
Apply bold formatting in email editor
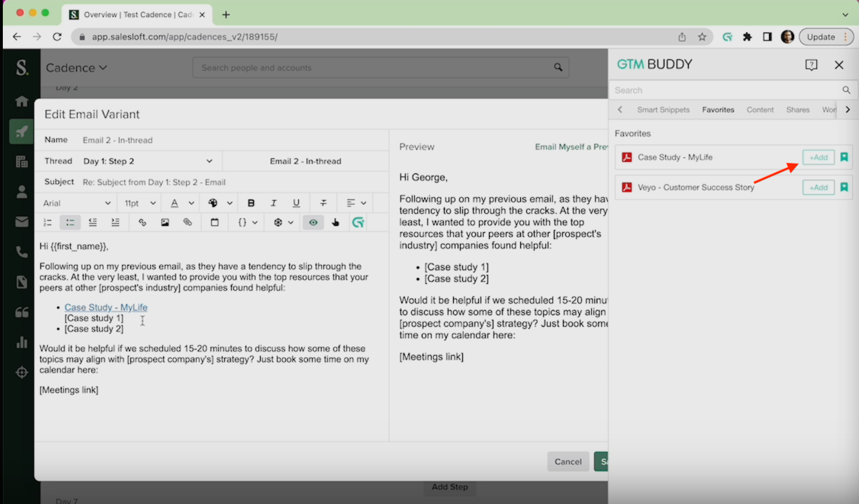click(x=251, y=203)
